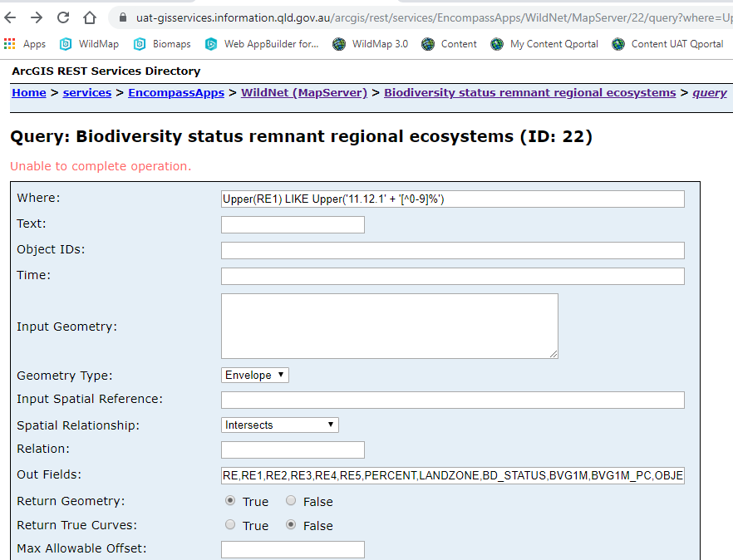Click the ArcGIS REST Services Directory heading
This screenshot has width=733, height=560.
pyautogui.click(x=106, y=71)
